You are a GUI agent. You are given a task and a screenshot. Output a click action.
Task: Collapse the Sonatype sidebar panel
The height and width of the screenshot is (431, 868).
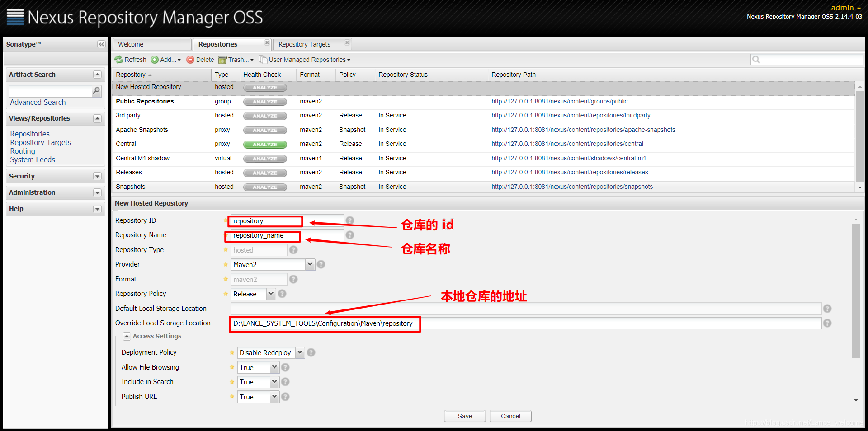click(x=101, y=44)
